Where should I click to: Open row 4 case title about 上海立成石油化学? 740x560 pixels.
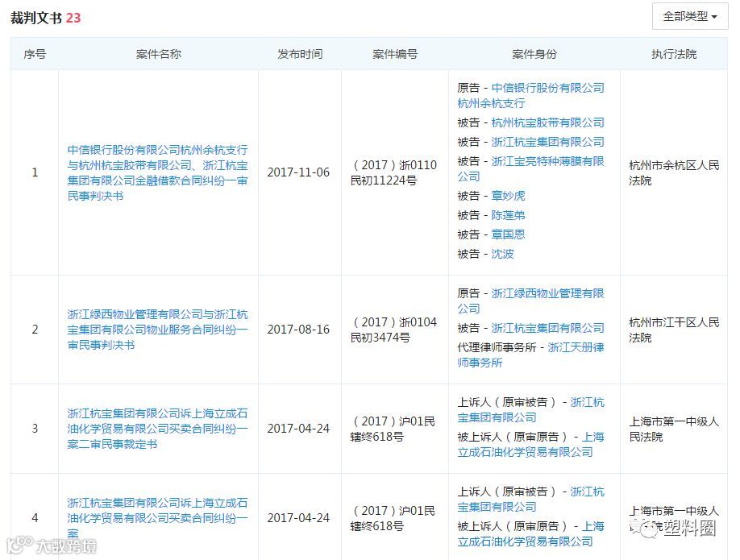(158, 518)
